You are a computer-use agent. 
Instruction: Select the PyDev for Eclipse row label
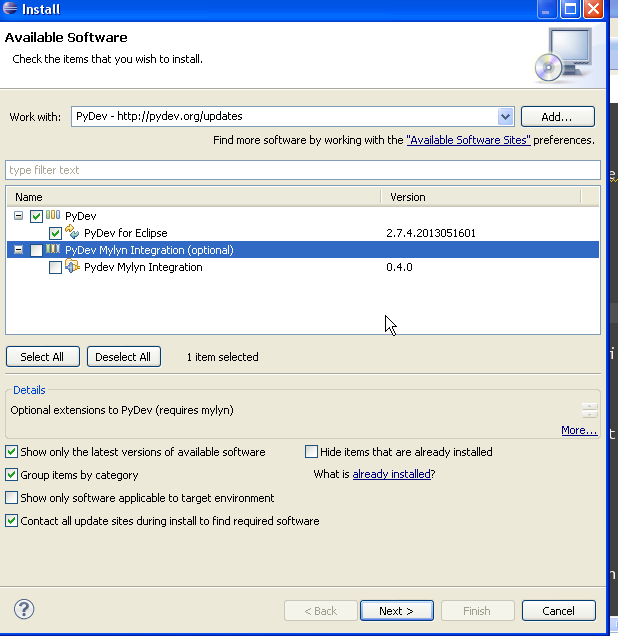(x=125, y=233)
